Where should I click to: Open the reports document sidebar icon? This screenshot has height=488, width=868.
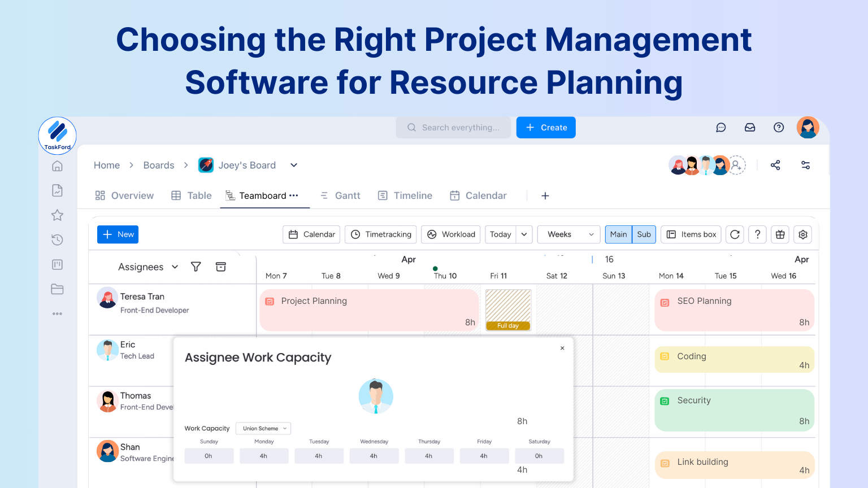point(57,190)
